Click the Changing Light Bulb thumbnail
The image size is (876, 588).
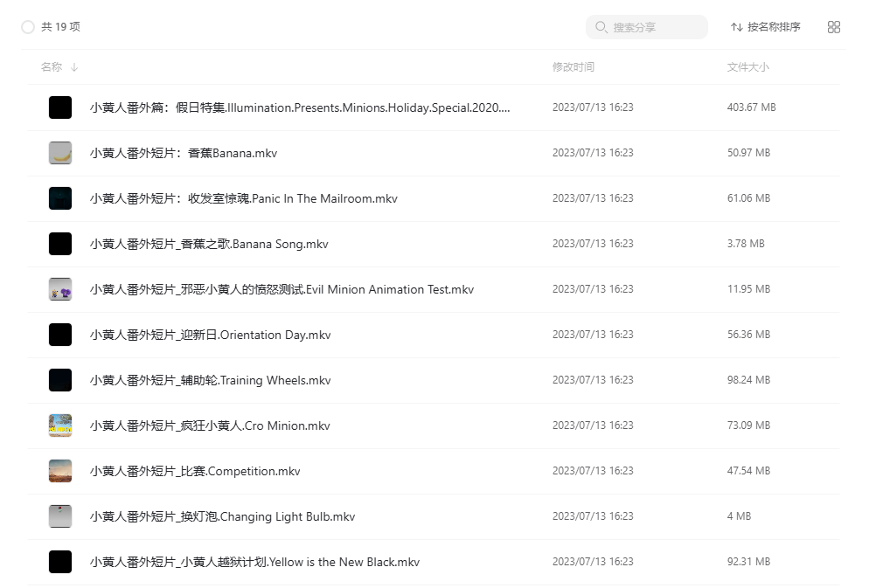60,516
